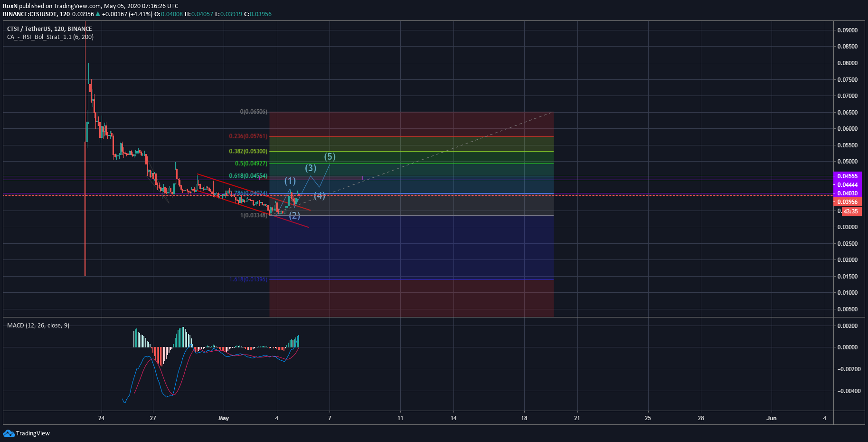Click the 0.00200 MACD axis value
The image size is (868, 442).
pos(848,326)
